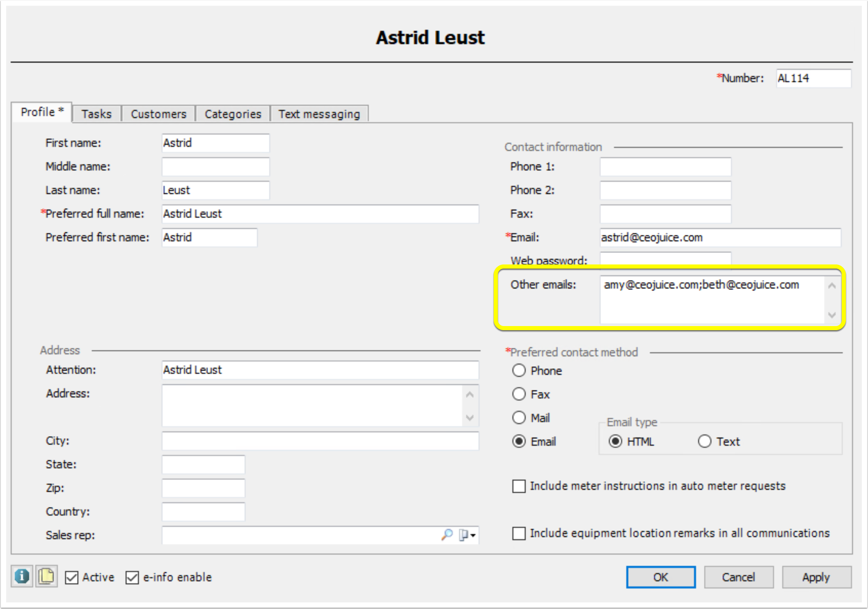The image size is (868, 609).
Task: Choose Text email type
Action: 704,441
